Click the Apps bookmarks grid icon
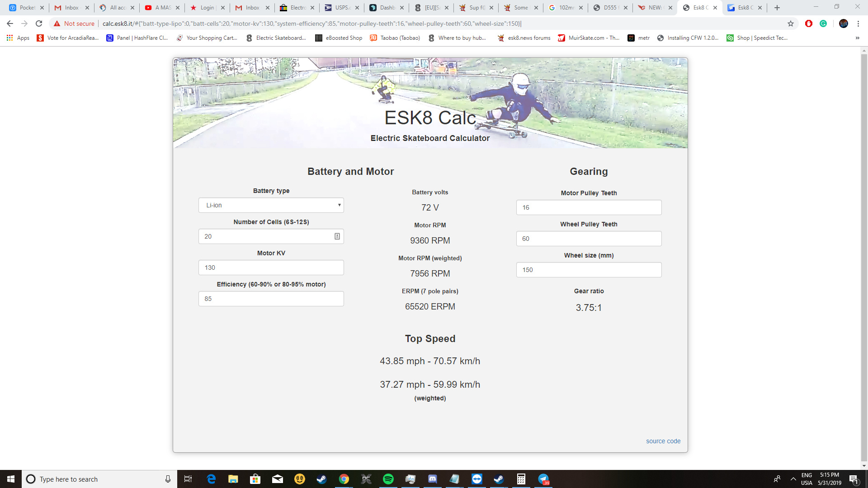 pos(9,38)
